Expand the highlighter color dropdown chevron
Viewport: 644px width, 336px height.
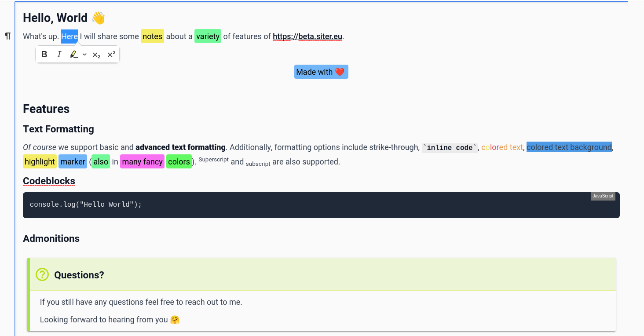[84, 54]
